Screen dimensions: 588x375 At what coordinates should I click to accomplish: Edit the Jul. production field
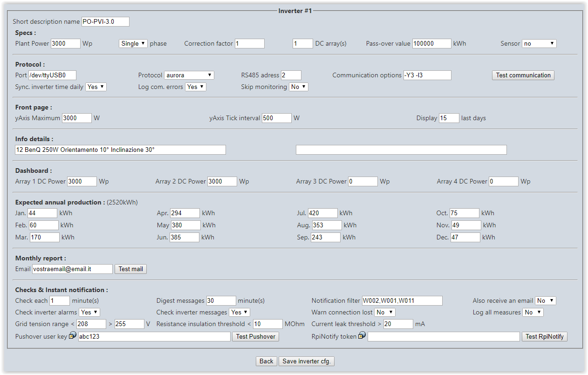tap(323, 213)
